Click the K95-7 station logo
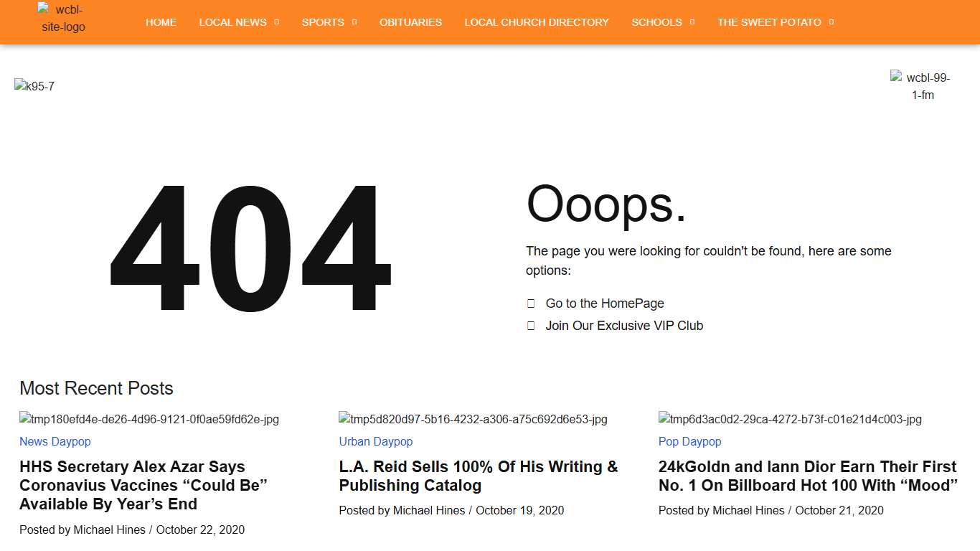Screen dimensions: 980x551 point(34,87)
